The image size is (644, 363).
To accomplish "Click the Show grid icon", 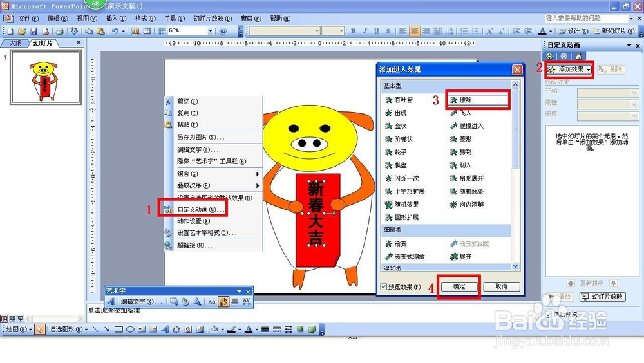I will coord(162,31).
